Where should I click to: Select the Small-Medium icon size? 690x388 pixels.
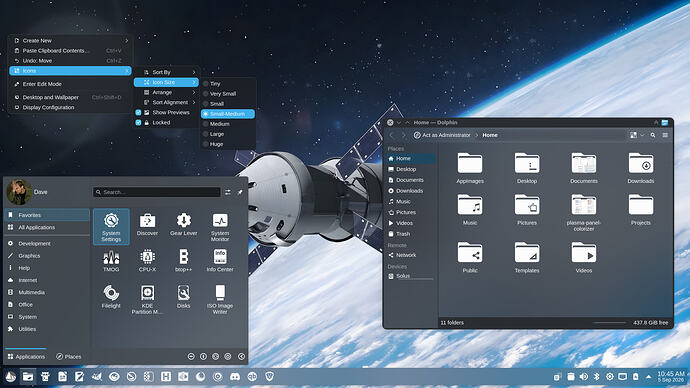pos(228,114)
